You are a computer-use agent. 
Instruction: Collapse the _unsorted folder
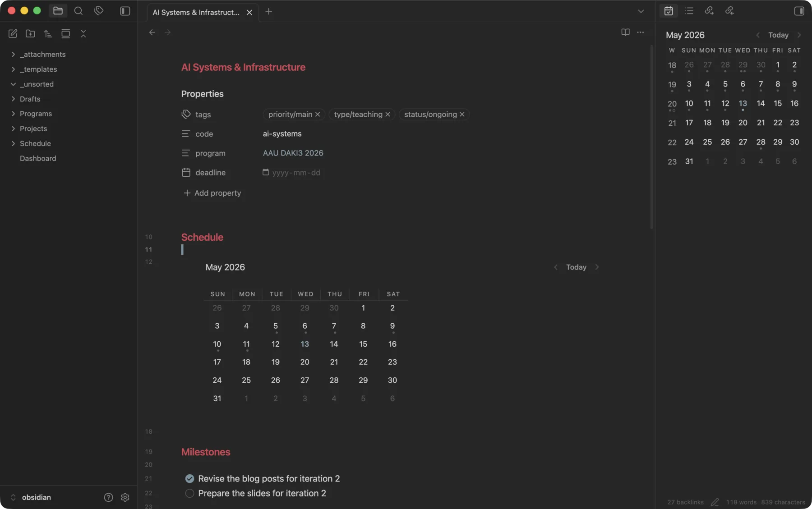[13, 84]
